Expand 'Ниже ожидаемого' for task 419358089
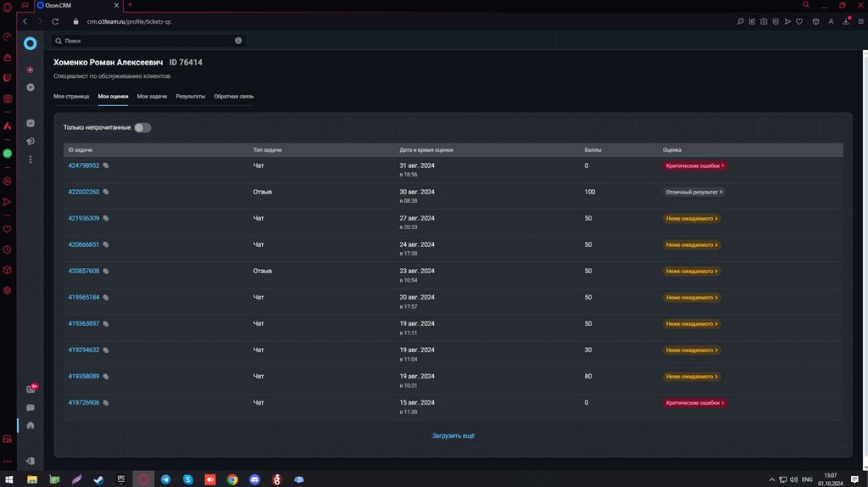Screen dimensions: 868x487 pyautogui.click(x=692, y=376)
